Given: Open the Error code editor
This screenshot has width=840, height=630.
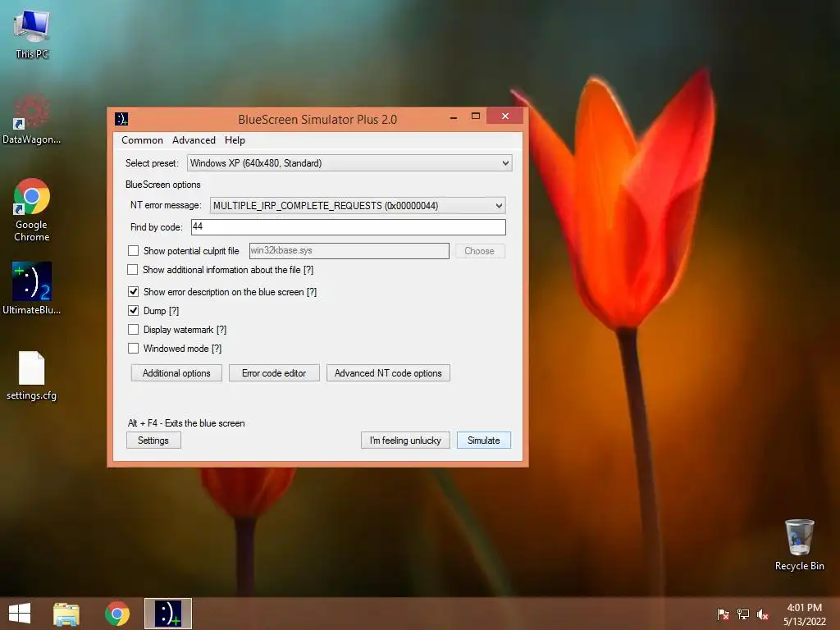Looking at the screenshot, I should (x=274, y=373).
